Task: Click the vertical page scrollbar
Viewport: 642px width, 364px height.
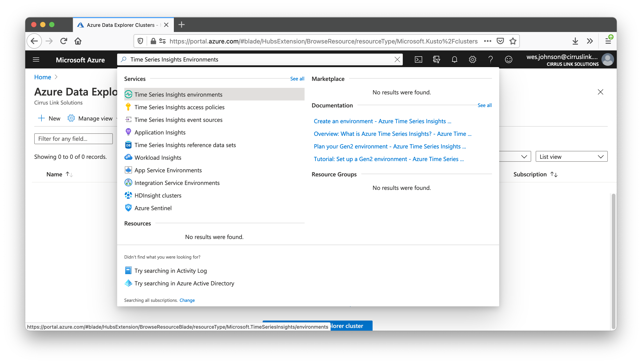Action: click(x=613, y=260)
